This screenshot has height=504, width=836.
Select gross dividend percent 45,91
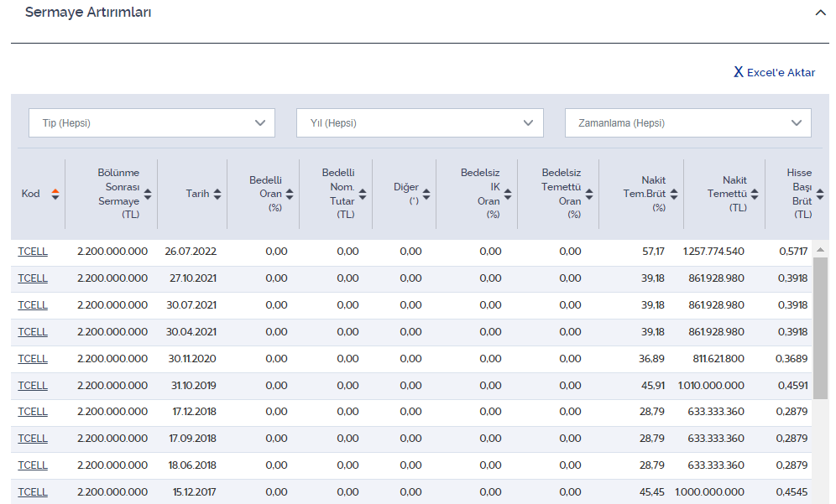[652, 385]
